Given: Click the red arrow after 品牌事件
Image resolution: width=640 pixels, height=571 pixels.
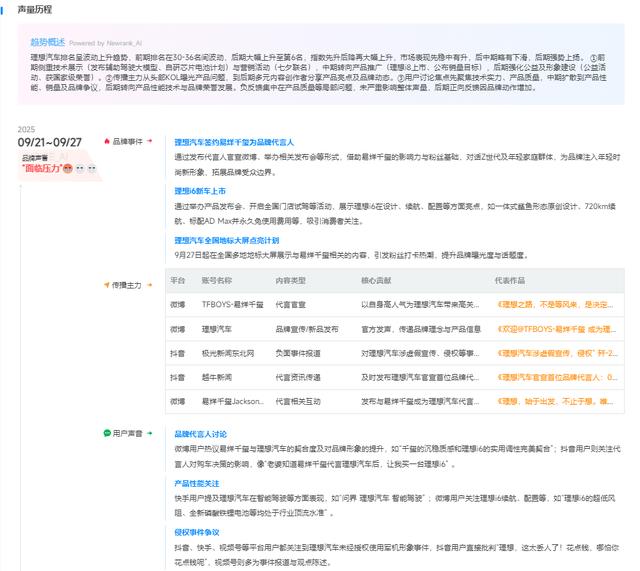Looking at the screenshot, I should tap(150, 141).
